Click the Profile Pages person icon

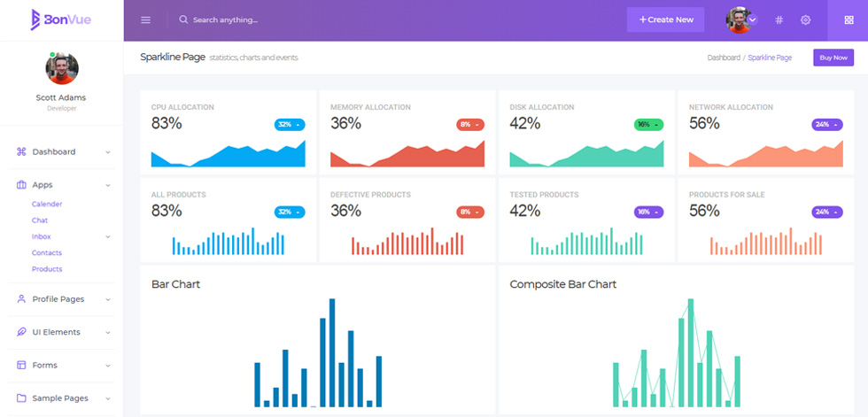tap(21, 298)
